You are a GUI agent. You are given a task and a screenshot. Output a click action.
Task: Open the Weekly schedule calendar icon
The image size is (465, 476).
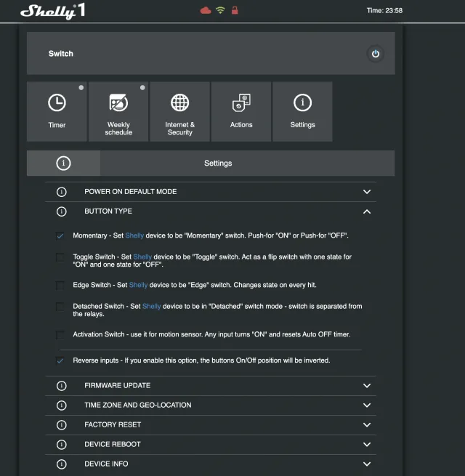[118, 102]
